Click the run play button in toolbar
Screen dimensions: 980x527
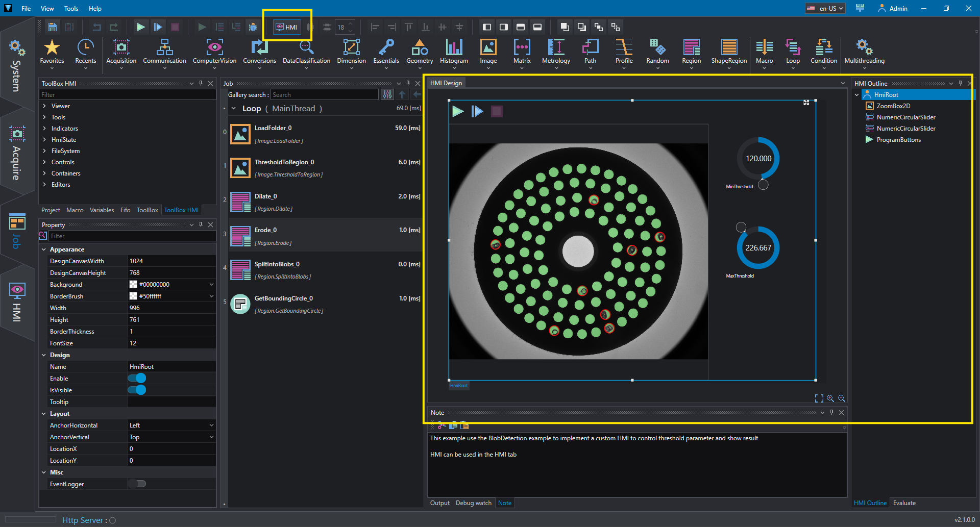[140, 27]
